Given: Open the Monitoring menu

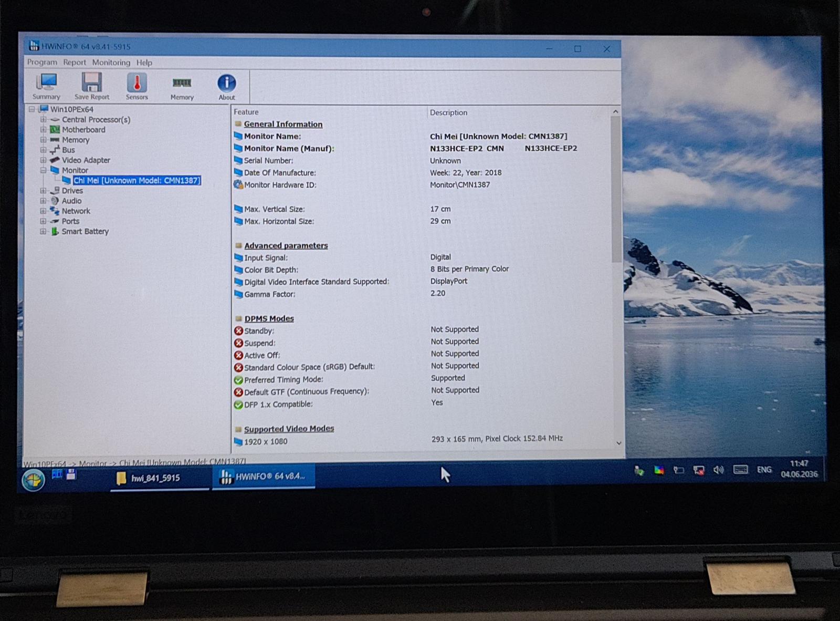Looking at the screenshot, I should click(x=111, y=62).
